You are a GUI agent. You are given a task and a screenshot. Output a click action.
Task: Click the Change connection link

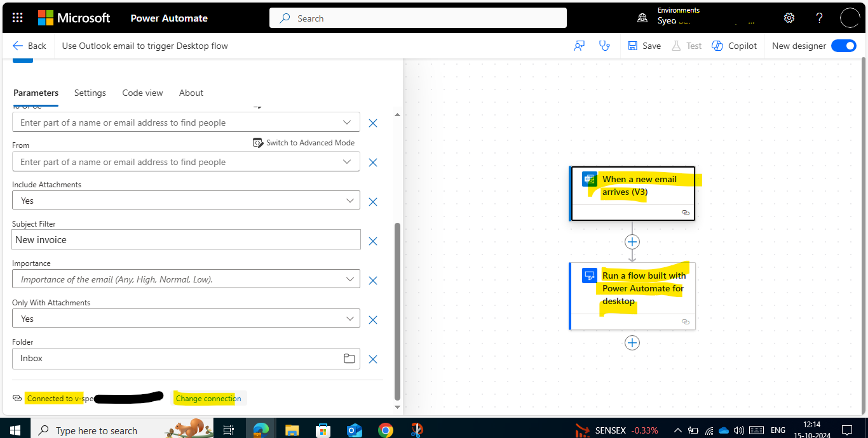208,398
